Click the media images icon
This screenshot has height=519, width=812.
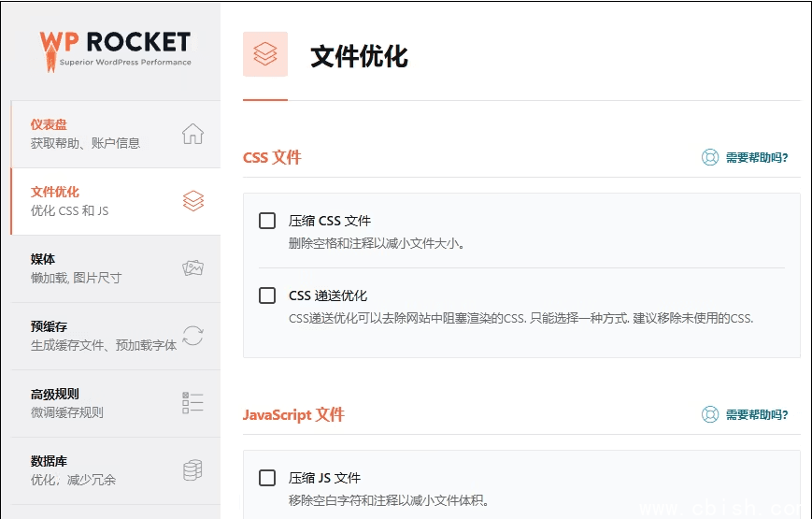click(x=192, y=268)
